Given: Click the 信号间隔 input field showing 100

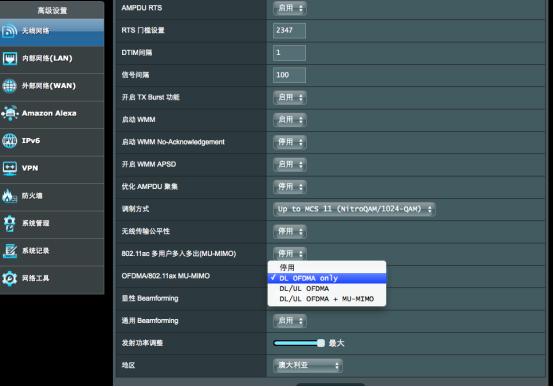Looking at the screenshot, I should [x=289, y=75].
